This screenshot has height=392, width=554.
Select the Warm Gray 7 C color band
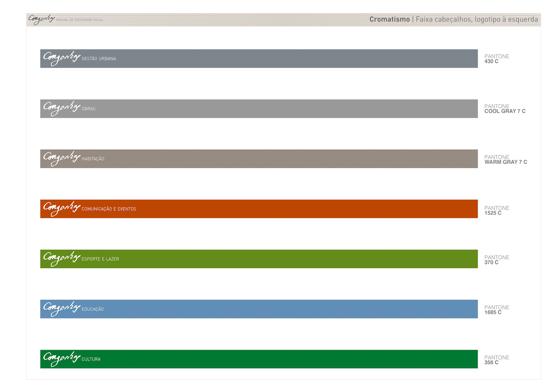tap(259, 159)
